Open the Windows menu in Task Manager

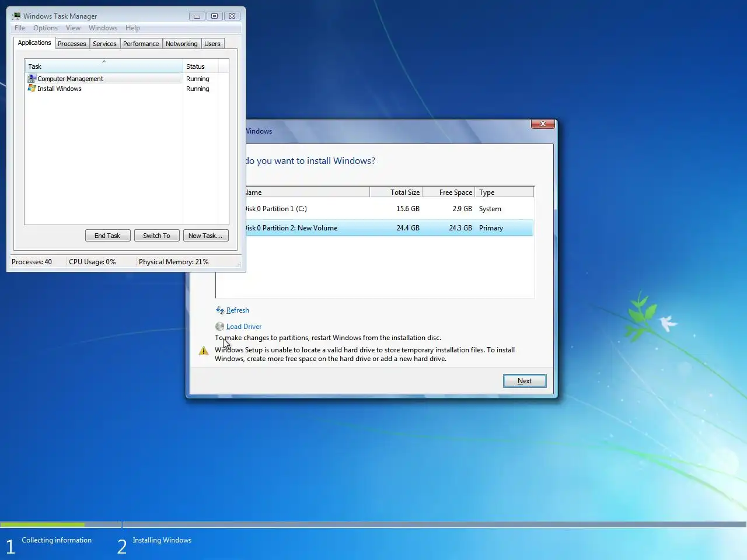(103, 28)
